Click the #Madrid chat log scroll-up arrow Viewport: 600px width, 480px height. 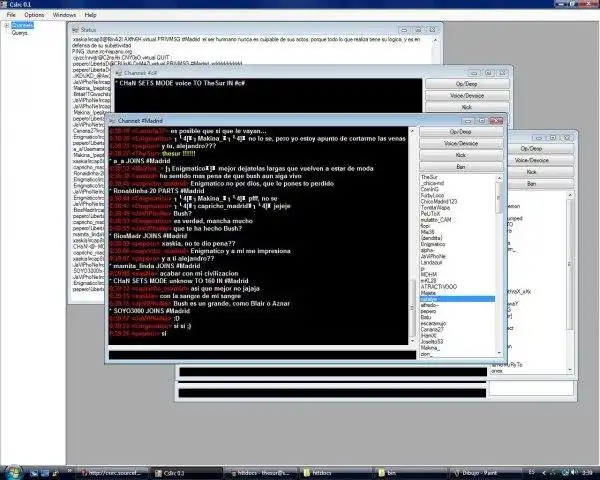click(412, 131)
